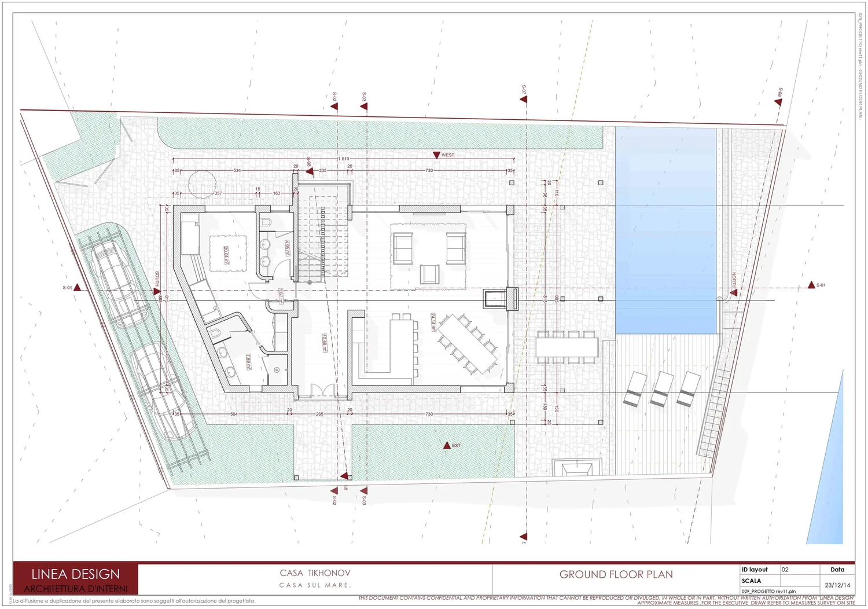The image size is (868, 609).
Task: Click the top S-07 section marker
Action: pos(524,100)
